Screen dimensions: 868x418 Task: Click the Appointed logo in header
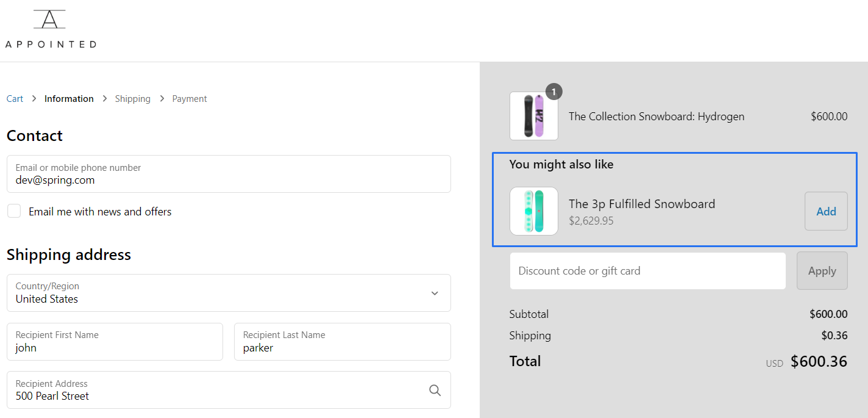coord(50,29)
